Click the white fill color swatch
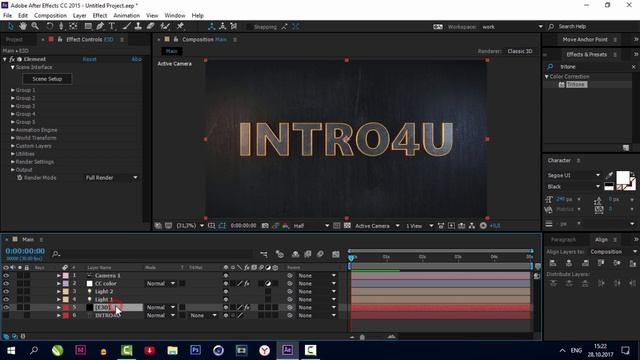Image resolution: width=640 pixels, height=360 pixels. [x=622, y=178]
